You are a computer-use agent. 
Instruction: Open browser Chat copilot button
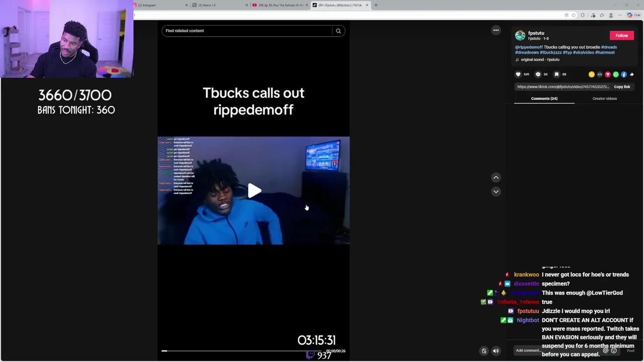pyautogui.click(x=634, y=15)
